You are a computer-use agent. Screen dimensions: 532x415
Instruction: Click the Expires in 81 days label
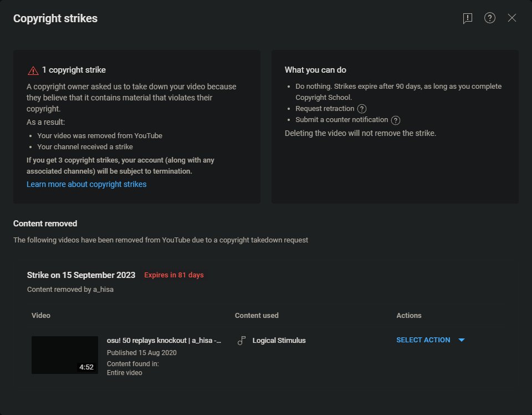(173, 275)
